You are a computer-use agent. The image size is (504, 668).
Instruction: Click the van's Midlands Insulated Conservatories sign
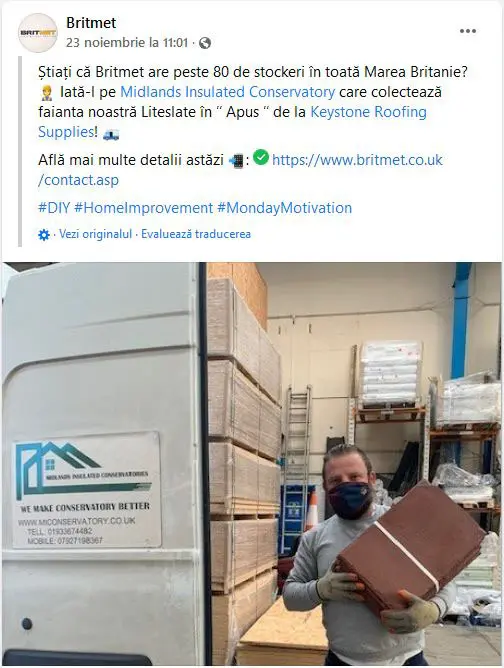point(87,490)
